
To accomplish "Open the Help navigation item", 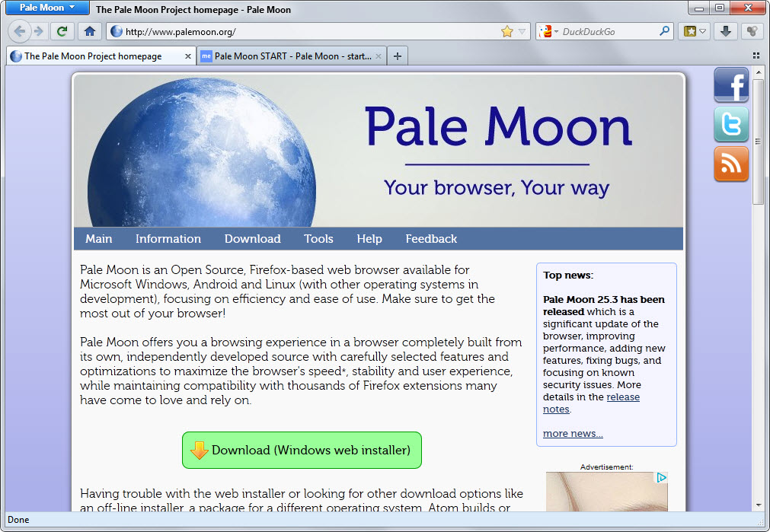I will coord(369,238).
